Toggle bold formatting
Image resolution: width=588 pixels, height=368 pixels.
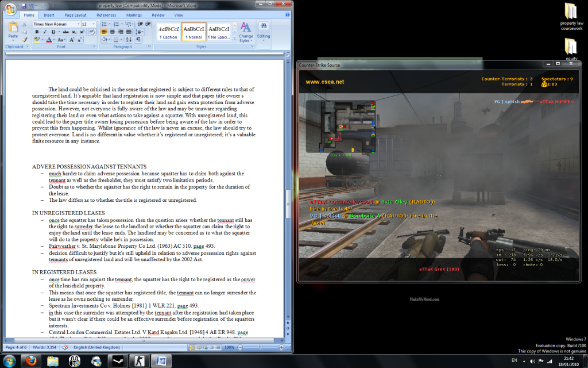37,32
